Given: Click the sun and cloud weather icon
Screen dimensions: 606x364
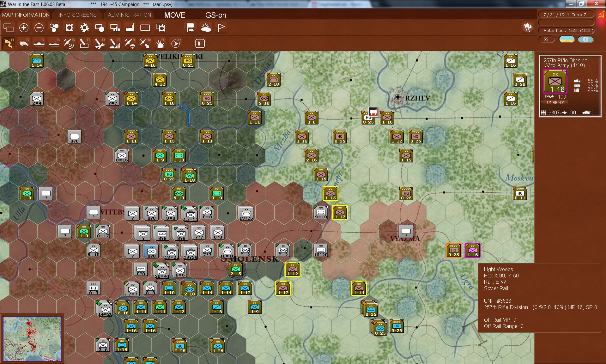Looking at the screenshot, I should pyautogui.click(x=206, y=28).
